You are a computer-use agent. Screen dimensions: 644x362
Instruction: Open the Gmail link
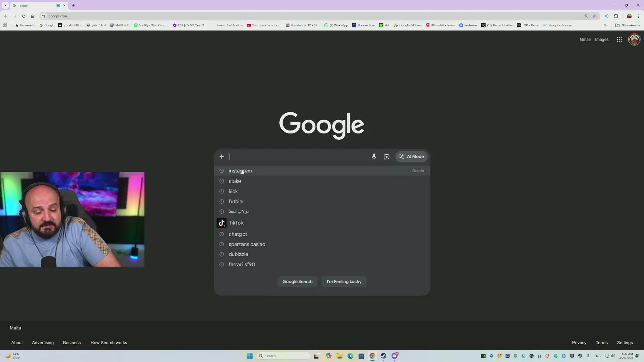tap(585, 39)
